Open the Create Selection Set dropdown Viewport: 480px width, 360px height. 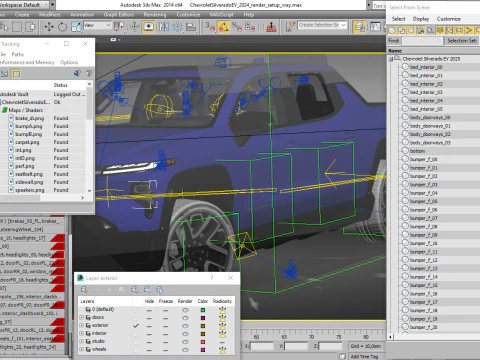(x=322, y=25)
